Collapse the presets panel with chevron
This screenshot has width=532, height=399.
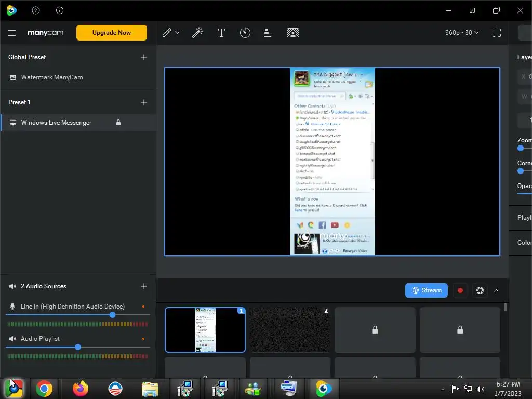click(496, 291)
